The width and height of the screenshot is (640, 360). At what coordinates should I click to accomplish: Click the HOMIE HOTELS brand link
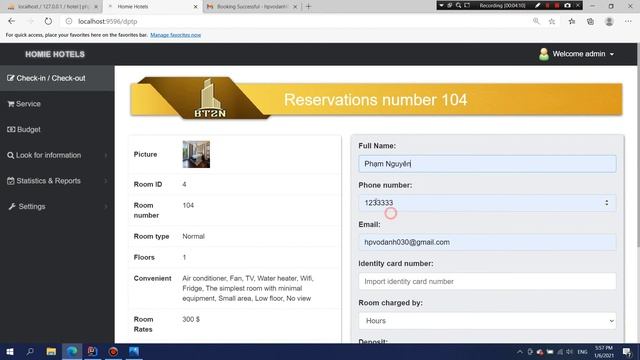tap(55, 54)
